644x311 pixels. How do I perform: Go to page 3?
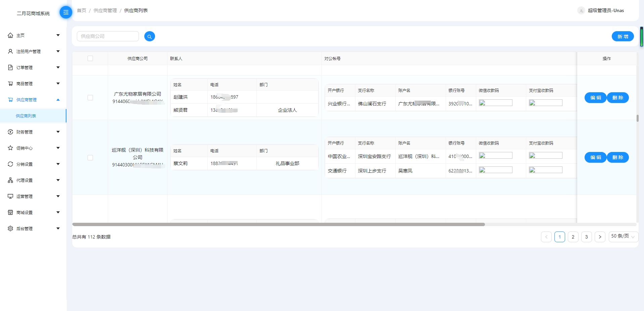[586, 237]
